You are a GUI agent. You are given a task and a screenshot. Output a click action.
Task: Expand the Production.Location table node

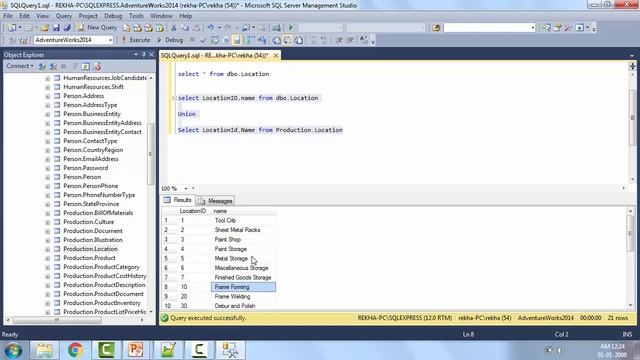[48, 249]
